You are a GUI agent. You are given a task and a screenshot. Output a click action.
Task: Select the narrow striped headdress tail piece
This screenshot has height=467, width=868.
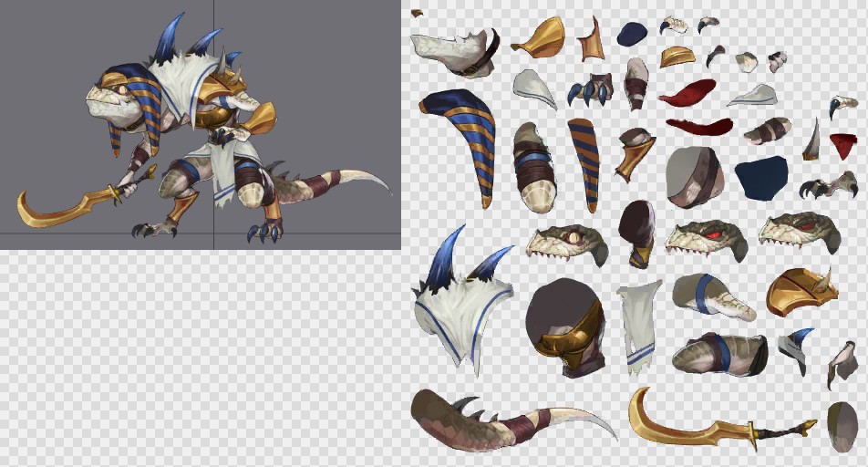(x=584, y=162)
